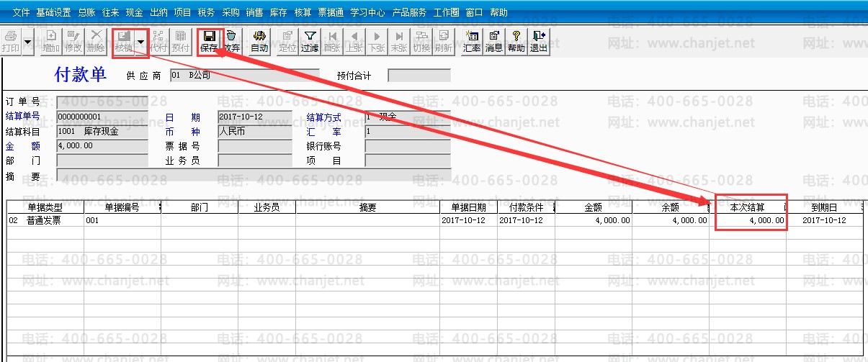The height and width of the screenshot is (362, 868).
Task: Click the 帮助 help toolbar icon
Action: click(516, 41)
